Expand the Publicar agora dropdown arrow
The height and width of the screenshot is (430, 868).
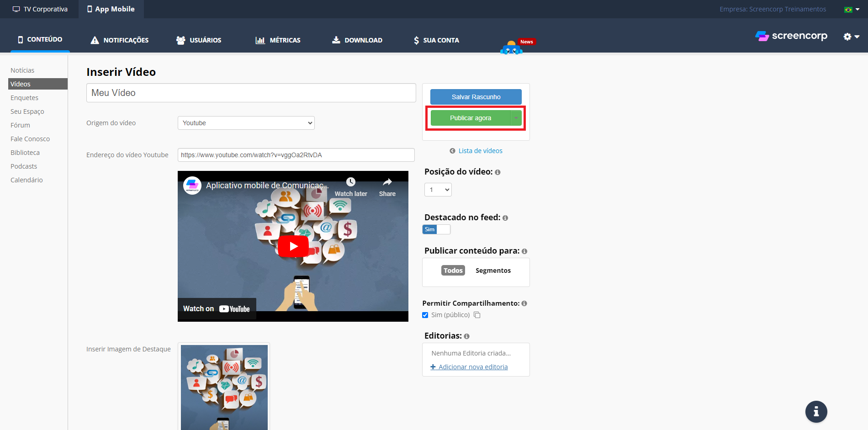[516, 118]
